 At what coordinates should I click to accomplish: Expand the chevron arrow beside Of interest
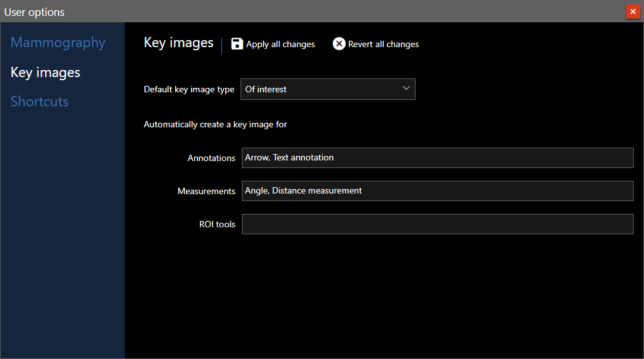[406, 88]
